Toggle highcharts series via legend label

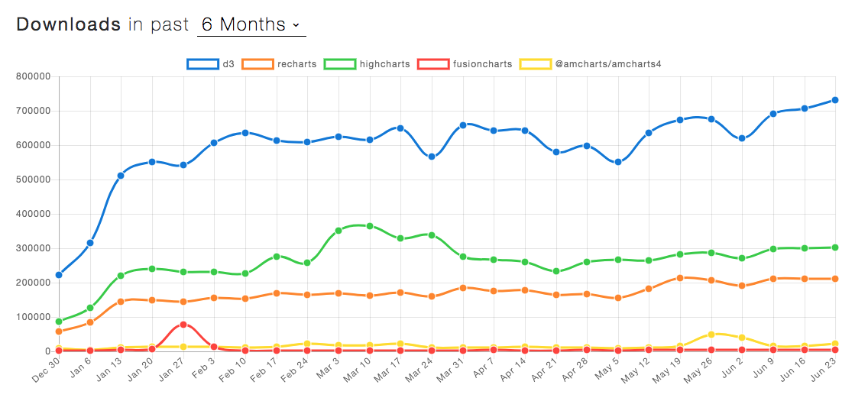click(x=384, y=64)
